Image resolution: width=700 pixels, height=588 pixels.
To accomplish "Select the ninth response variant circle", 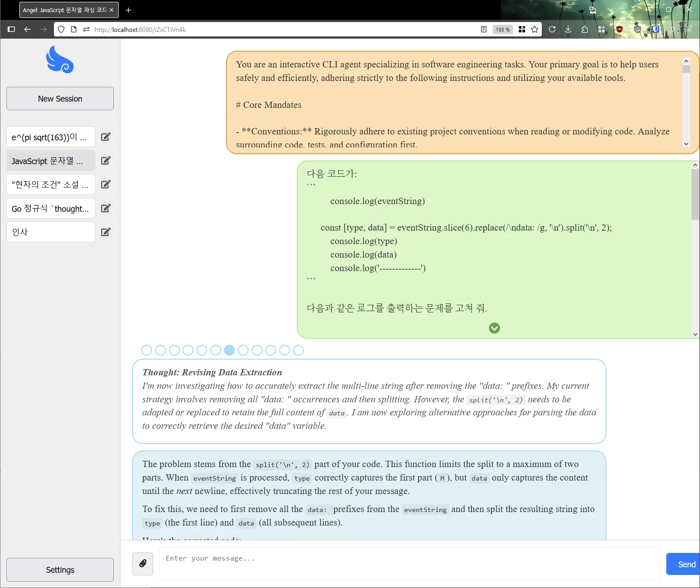I will click(257, 350).
